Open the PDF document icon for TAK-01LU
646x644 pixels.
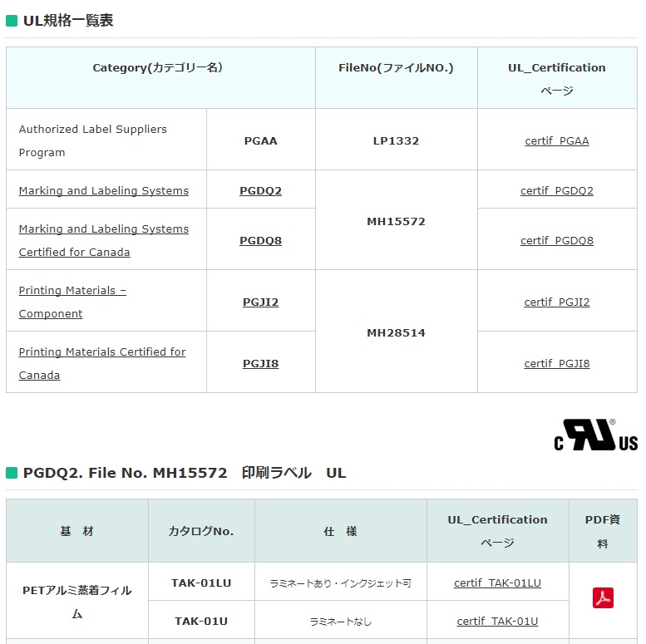click(x=603, y=598)
